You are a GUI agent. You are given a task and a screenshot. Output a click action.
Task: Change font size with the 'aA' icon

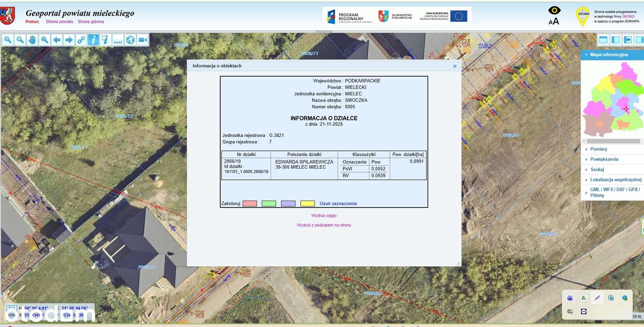click(554, 21)
